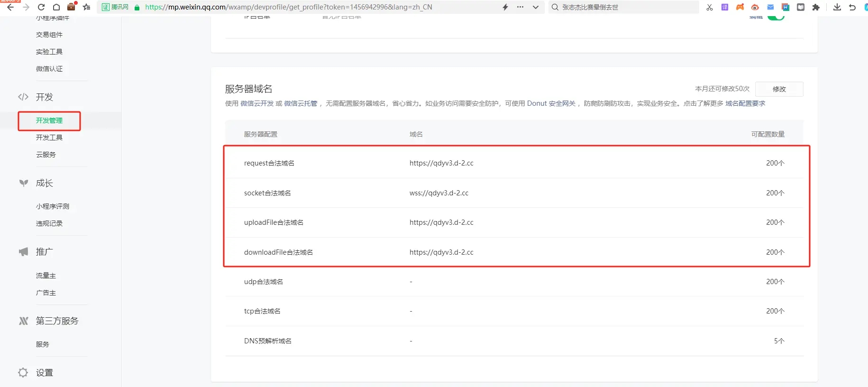Open 开发工具 in the sidebar
Viewport: 868px width, 387px height.
(49, 138)
